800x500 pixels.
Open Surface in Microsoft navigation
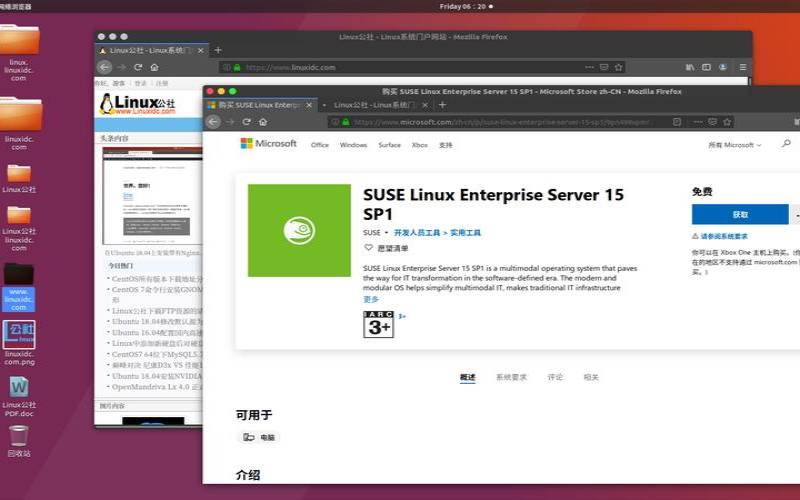(389, 145)
